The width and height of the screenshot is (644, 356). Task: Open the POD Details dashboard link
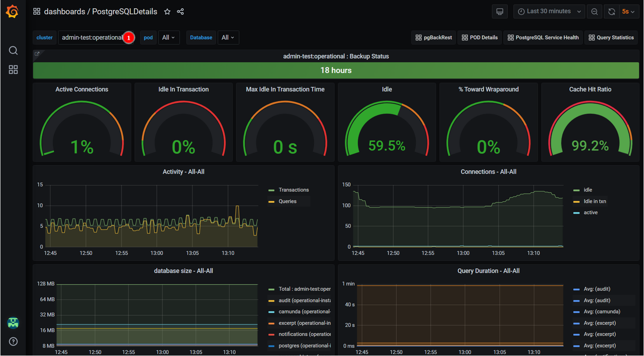[x=480, y=37]
